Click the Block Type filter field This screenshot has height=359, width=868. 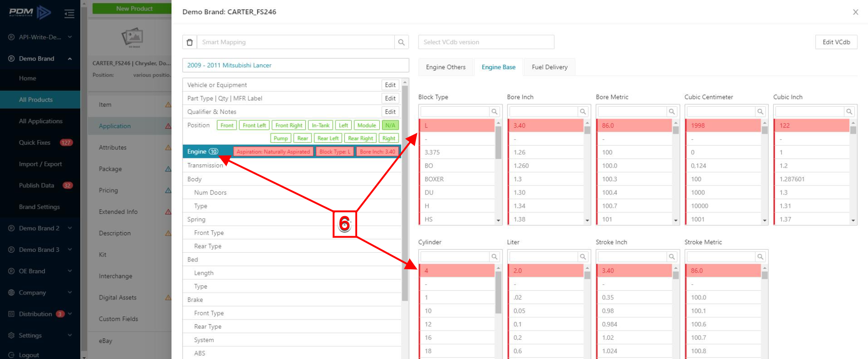pyautogui.click(x=455, y=112)
